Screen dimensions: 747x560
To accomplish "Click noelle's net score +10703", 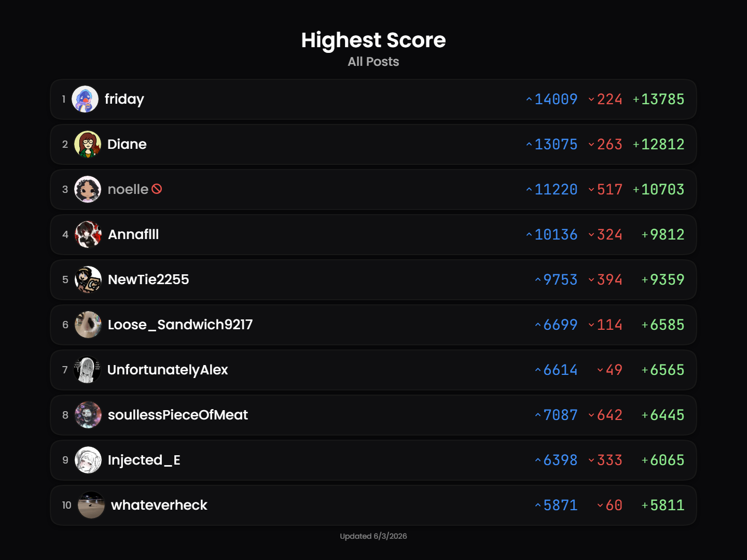I will pyautogui.click(x=659, y=189).
